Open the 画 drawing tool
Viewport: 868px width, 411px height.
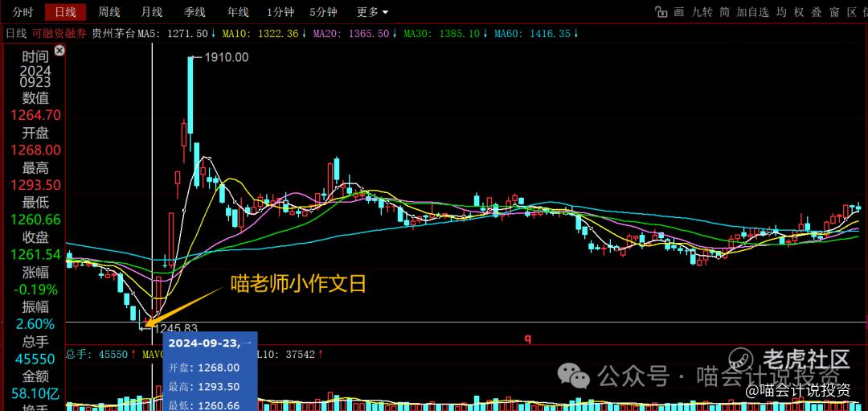(x=678, y=11)
